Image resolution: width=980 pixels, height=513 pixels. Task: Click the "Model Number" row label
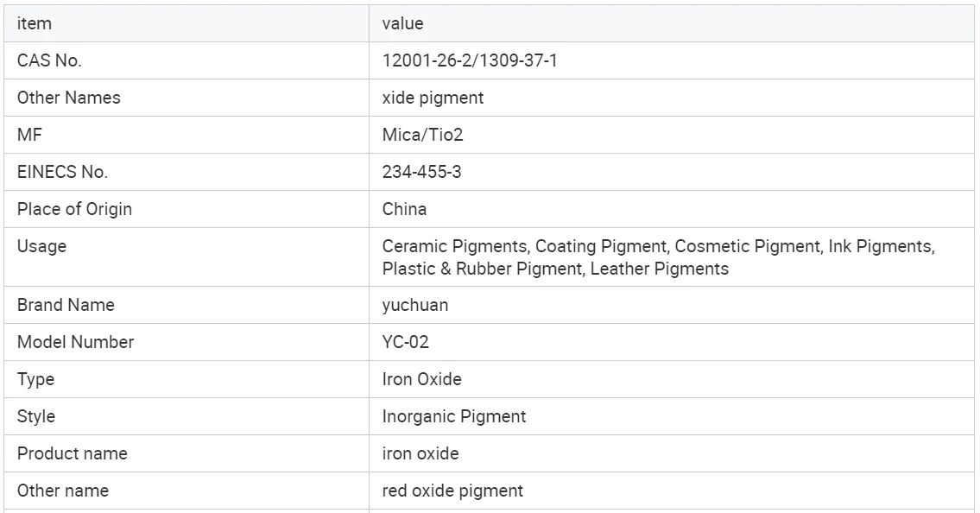(x=75, y=342)
